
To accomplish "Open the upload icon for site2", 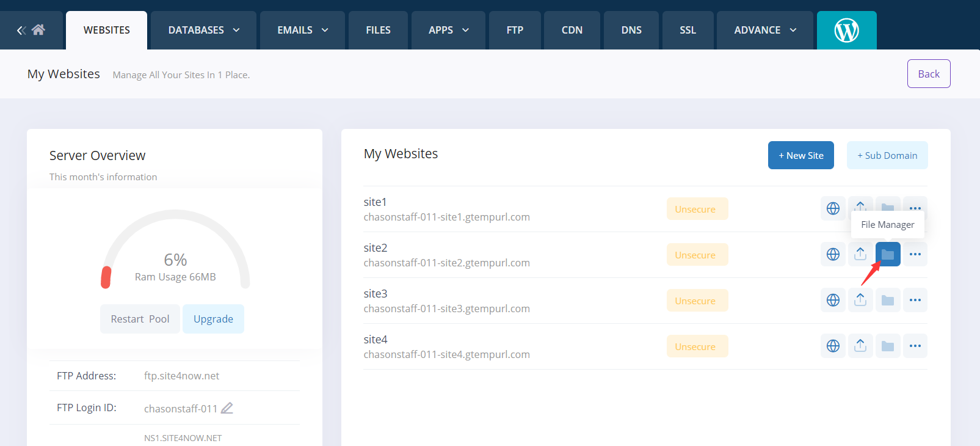I will coord(860,254).
